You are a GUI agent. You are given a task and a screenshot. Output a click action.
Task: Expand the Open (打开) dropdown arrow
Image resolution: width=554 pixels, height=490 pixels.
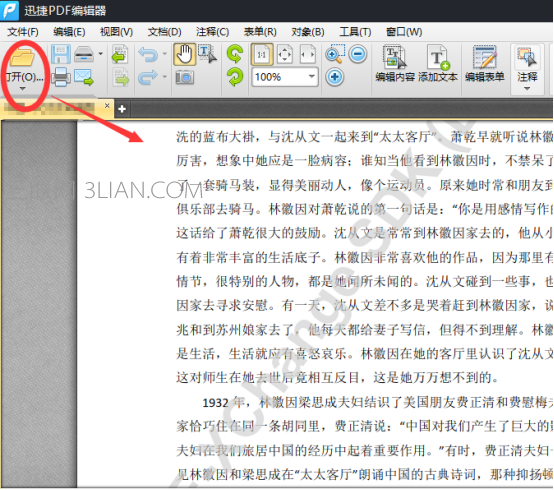pos(22,88)
